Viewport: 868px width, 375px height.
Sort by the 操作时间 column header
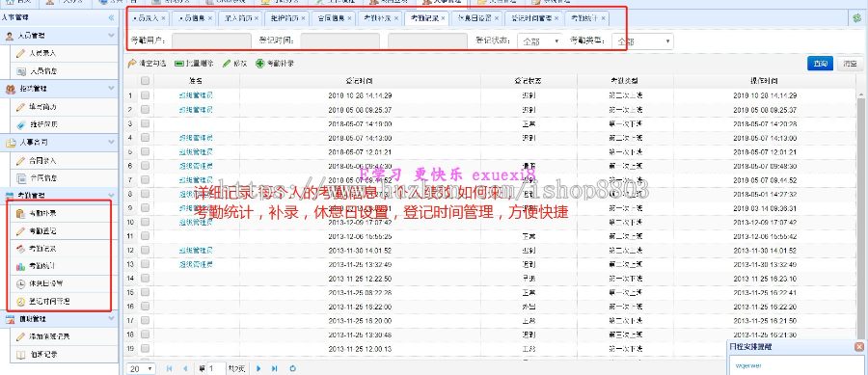pos(765,81)
